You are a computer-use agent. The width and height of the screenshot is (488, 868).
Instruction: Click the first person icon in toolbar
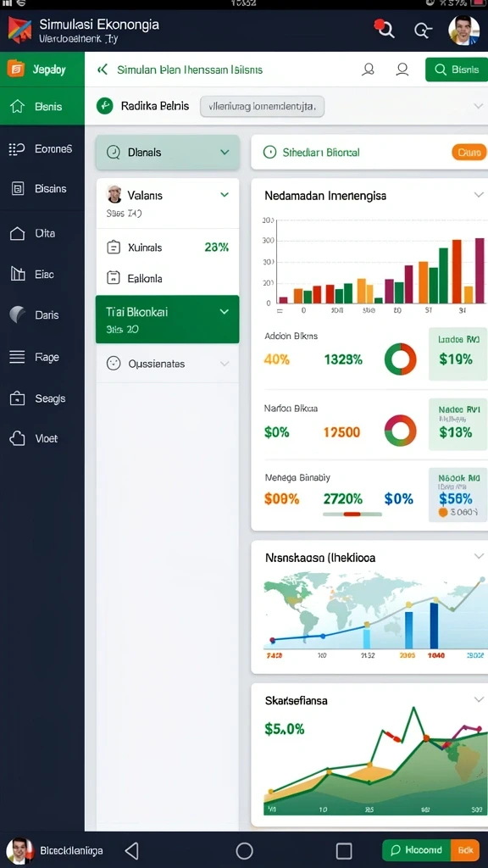coord(368,70)
